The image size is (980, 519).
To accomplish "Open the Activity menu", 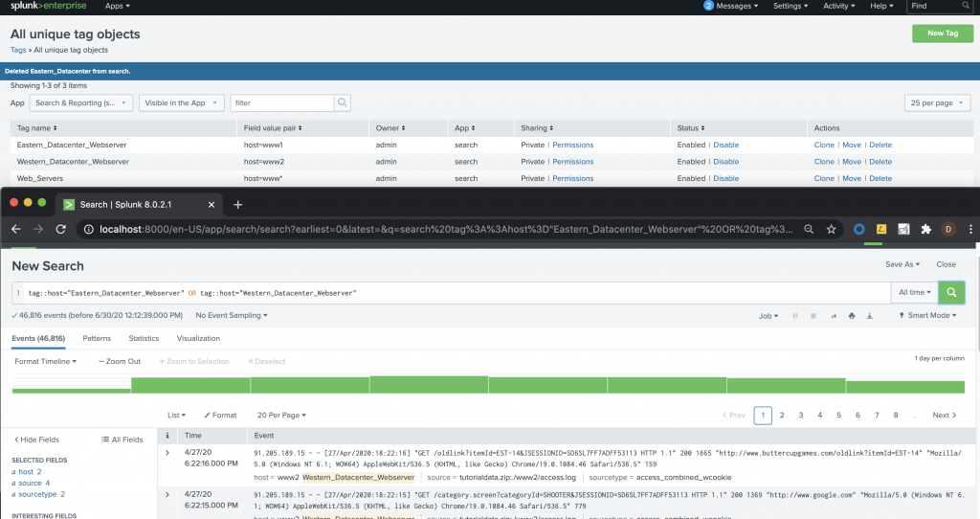I will pyautogui.click(x=838, y=6).
